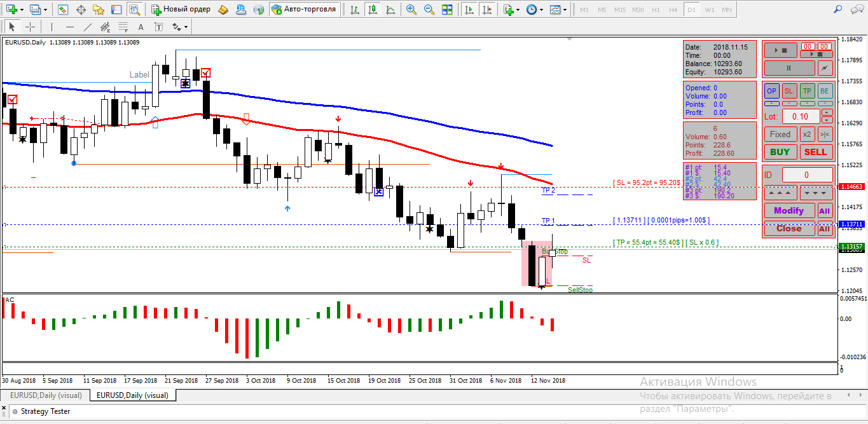Click the chart-line icon beside pause
This screenshot has height=424, width=868.
(825, 67)
